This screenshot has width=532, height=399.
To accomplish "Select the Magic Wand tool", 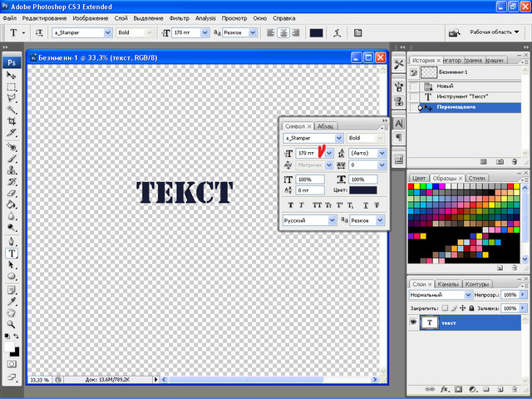I will pyautogui.click(x=11, y=110).
